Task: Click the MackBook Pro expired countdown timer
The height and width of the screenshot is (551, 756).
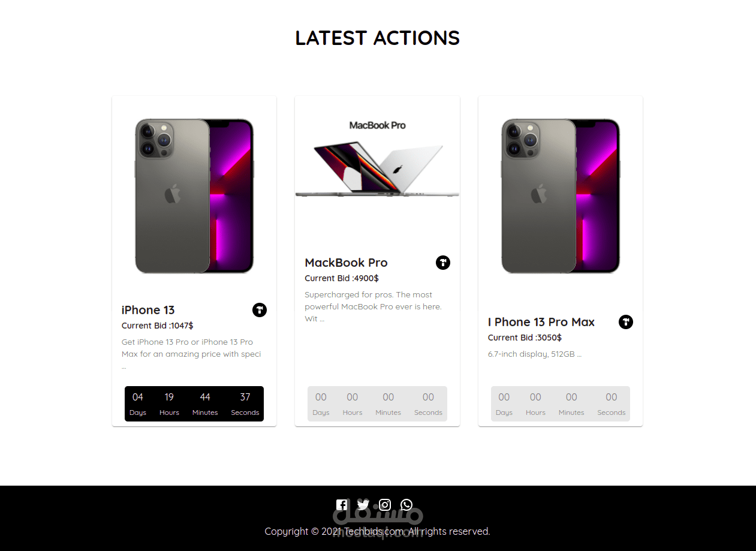Action: tap(377, 404)
